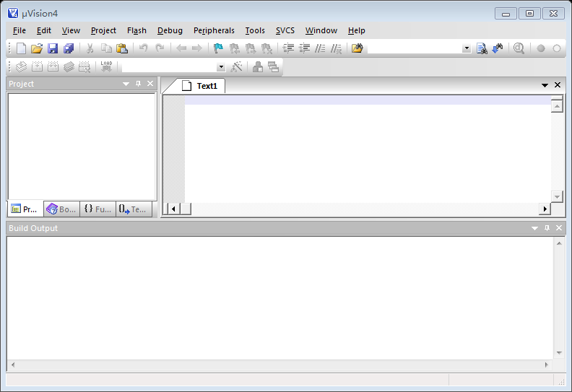Create a new file with toolbar icon
This screenshot has width=572, height=392.
coord(21,48)
